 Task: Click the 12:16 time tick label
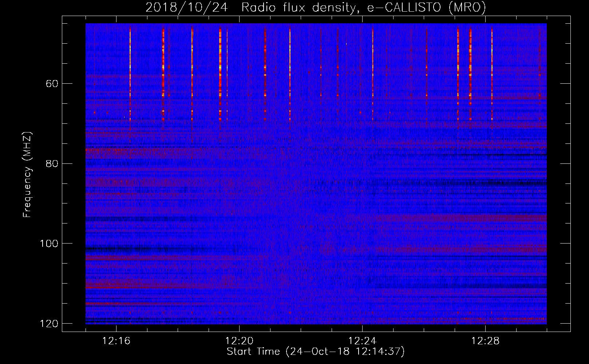click(x=116, y=341)
